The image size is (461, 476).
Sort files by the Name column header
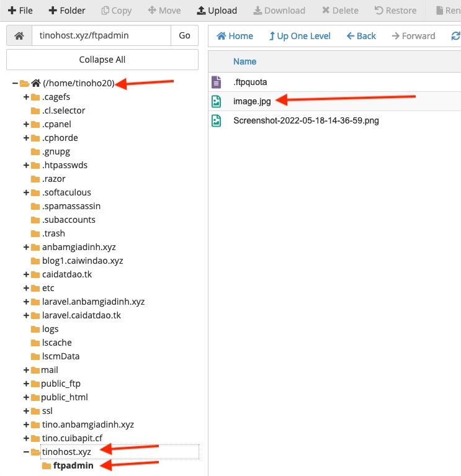[244, 61]
